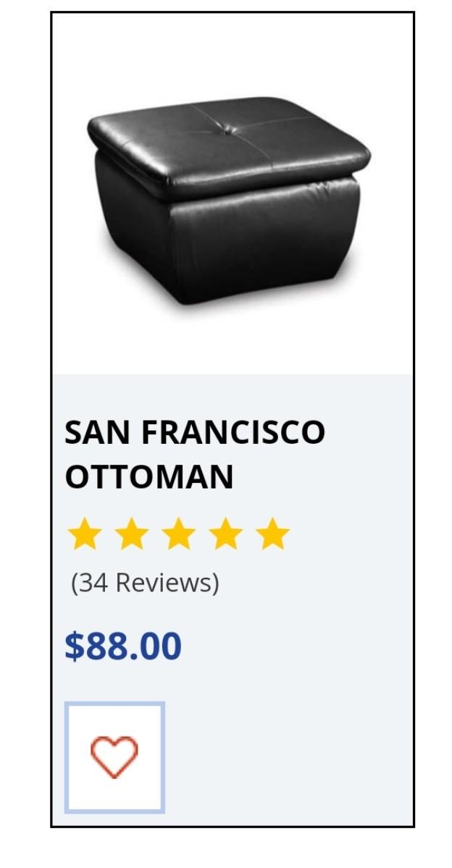The width and height of the screenshot is (452, 868).
Task: Click the fifth rating star
Action: [x=273, y=534]
